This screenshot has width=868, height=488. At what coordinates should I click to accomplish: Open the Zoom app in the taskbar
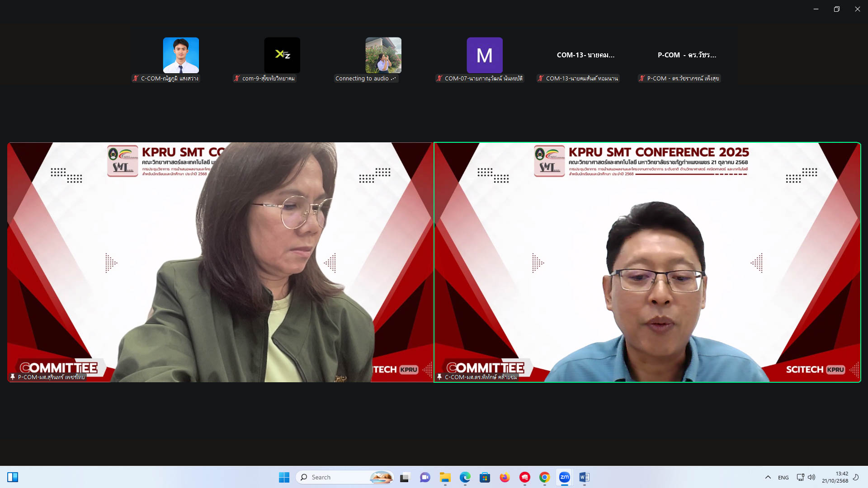coord(564,477)
